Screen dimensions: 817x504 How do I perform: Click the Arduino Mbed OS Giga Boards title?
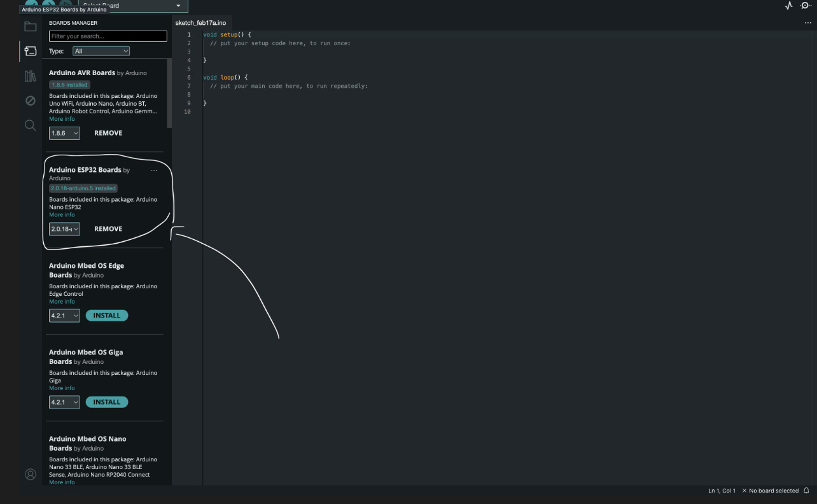click(86, 357)
